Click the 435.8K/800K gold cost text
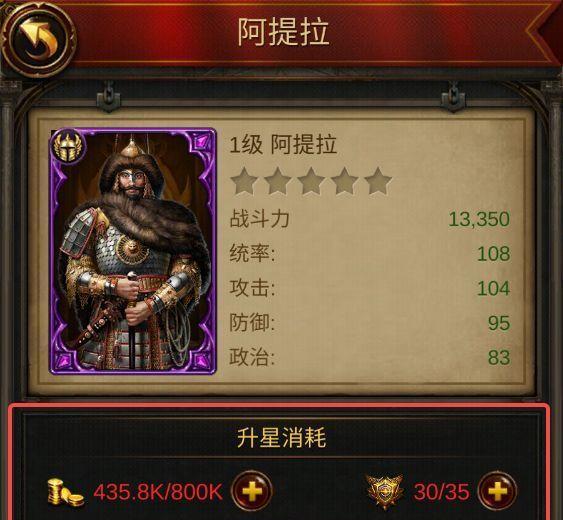The image size is (563, 520). tap(158, 492)
